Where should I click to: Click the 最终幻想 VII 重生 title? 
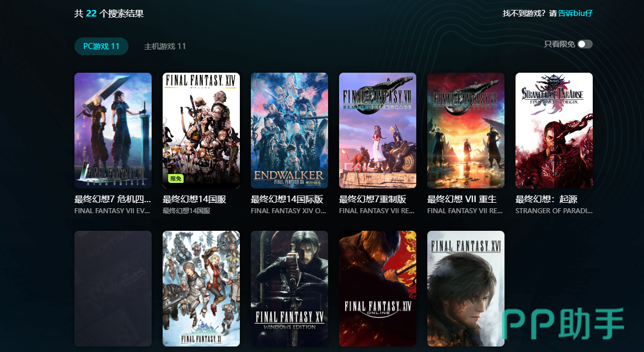[x=461, y=199]
